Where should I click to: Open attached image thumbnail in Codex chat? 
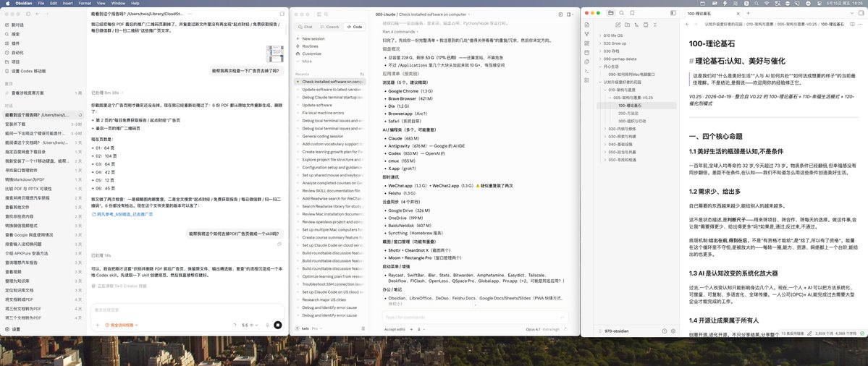pyautogui.click(x=275, y=54)
